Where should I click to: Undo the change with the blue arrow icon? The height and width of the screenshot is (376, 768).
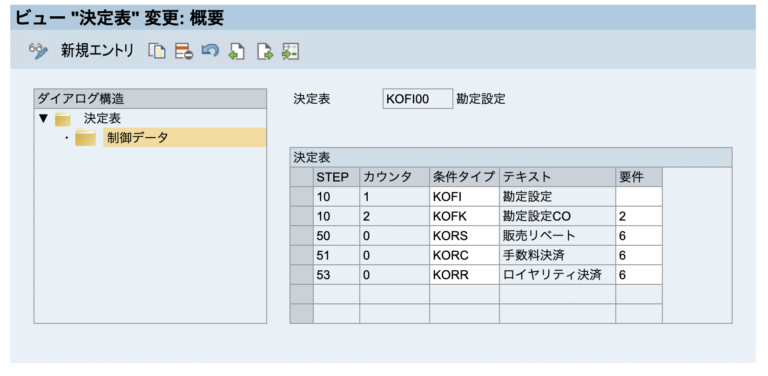[x=210, y=50]
